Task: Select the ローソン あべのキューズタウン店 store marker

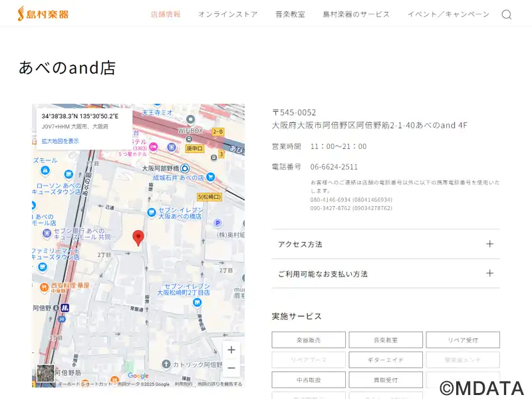Action: (x=68, y=174)
